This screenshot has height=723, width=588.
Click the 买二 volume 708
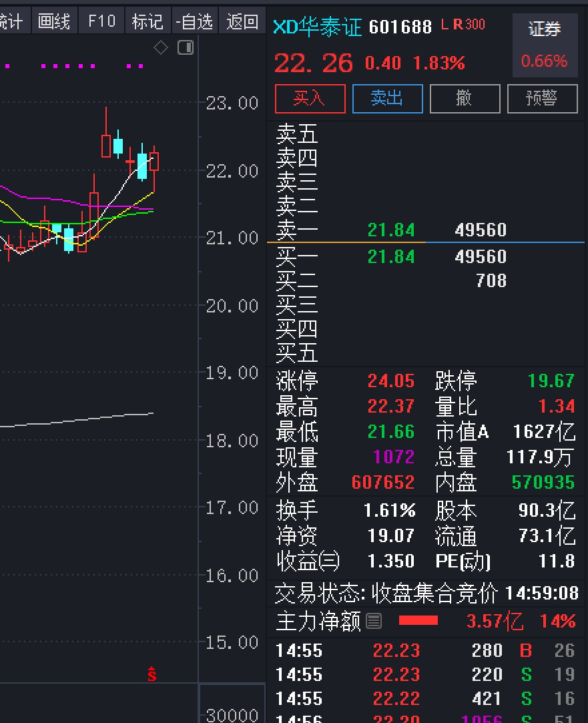click(491, 280)
